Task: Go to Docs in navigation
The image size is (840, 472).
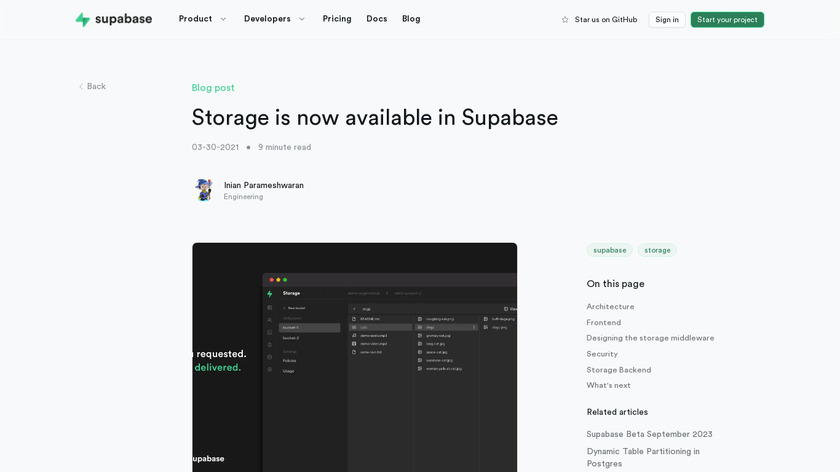Action: point(376,19)
